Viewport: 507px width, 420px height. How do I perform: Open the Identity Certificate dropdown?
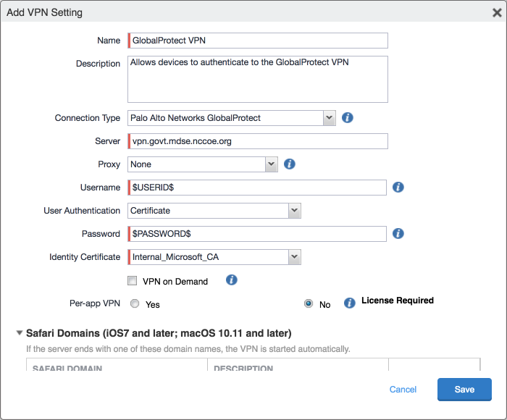pos(214,257)
